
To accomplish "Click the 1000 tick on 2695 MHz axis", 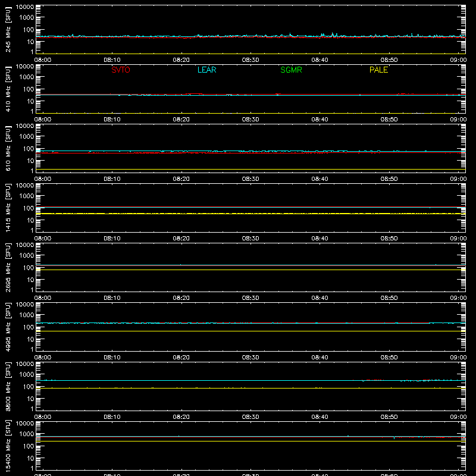I will click(x=27, y=256).
